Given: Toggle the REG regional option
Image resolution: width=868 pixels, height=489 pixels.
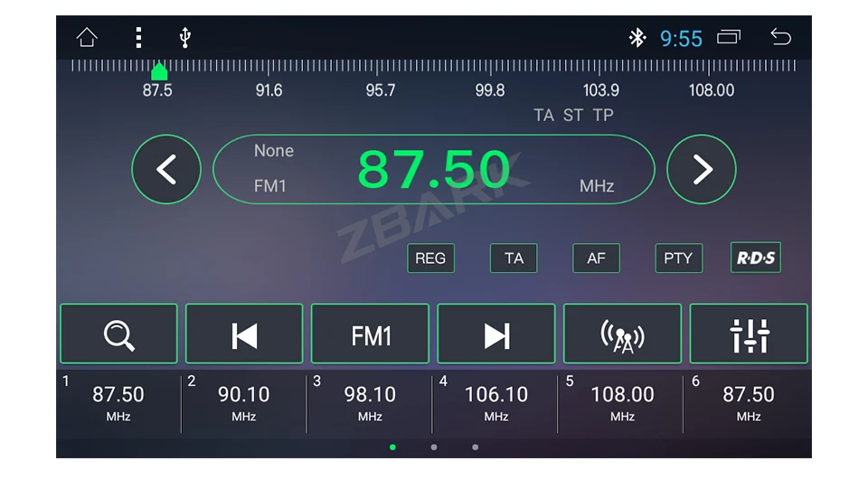Looking at the screenshot, I should point(430,259).
